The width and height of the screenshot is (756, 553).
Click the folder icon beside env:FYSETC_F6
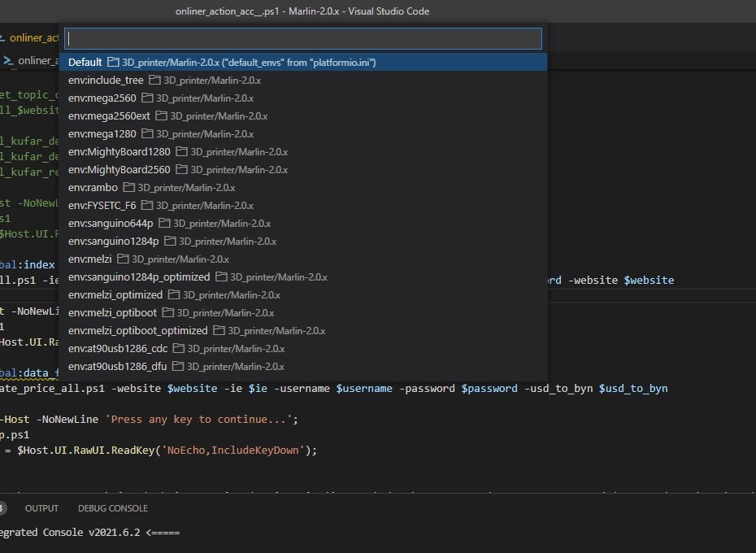[x=147, y=205]
